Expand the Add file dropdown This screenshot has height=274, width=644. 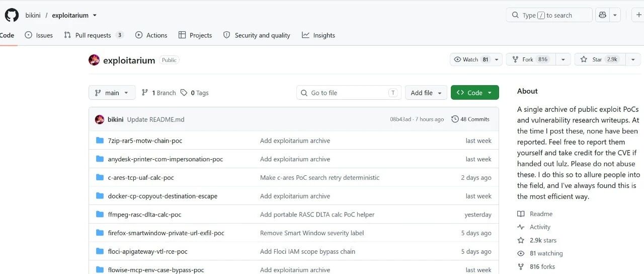click(426, 93)
